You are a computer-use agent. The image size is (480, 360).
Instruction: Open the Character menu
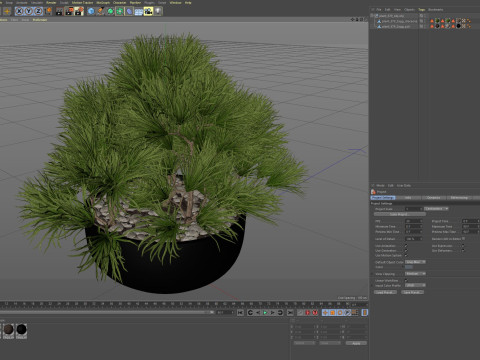(119, 2)
